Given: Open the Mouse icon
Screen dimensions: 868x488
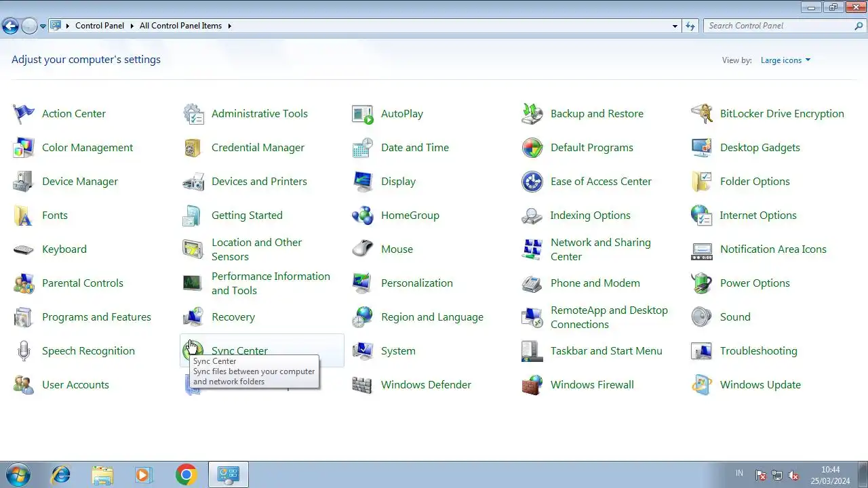Looking at the screenshot, I should click(363, 249).
